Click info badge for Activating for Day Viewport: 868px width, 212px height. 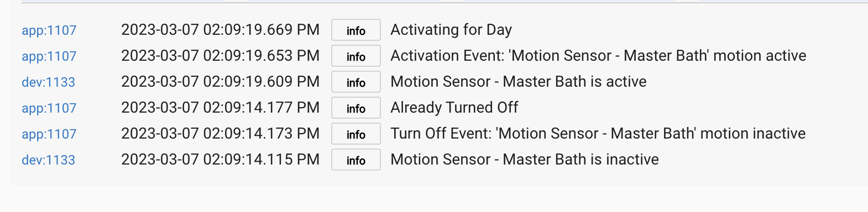pos(356,30)
